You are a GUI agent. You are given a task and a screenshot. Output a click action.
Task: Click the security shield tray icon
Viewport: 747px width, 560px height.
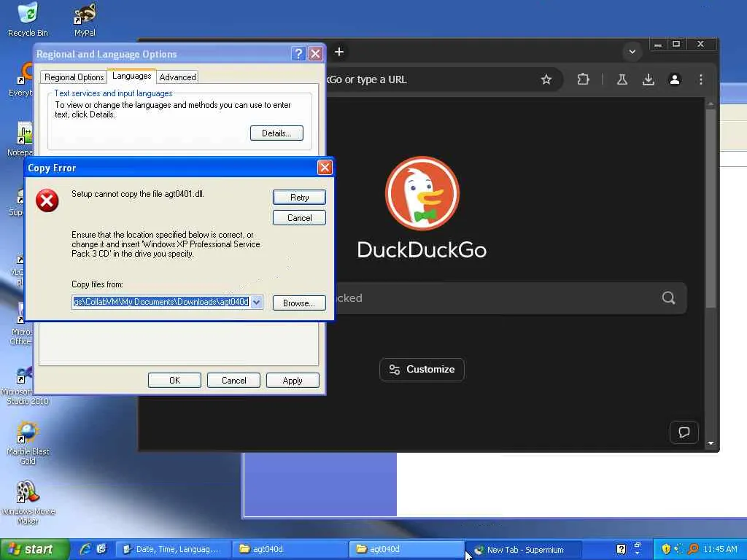coord(666,549)
